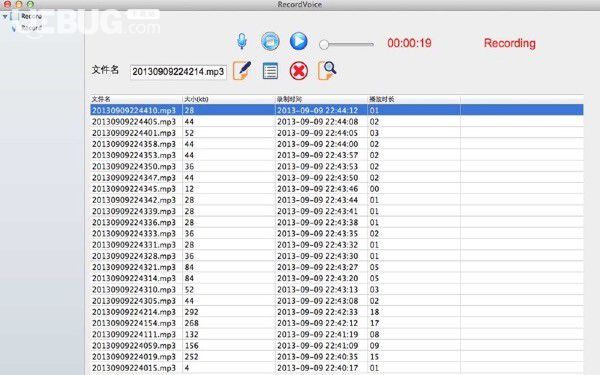
Task: Select row 20130909224405.mp3 in the list
Action: tap(337, 122)
